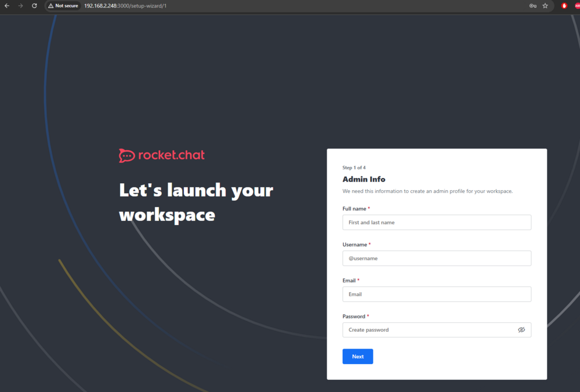This screenshot has height=392, width=580.
Task: Reload the setup wizard page
Action: 34,6
